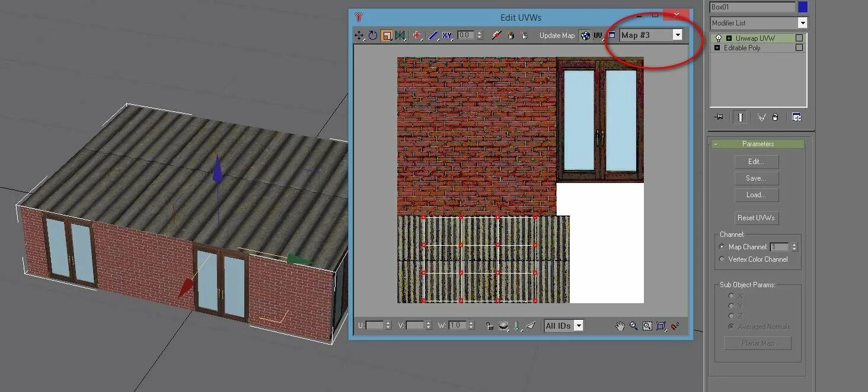Open the Texture List button icon
The image size is (868, 392).
tap(612, 36)
